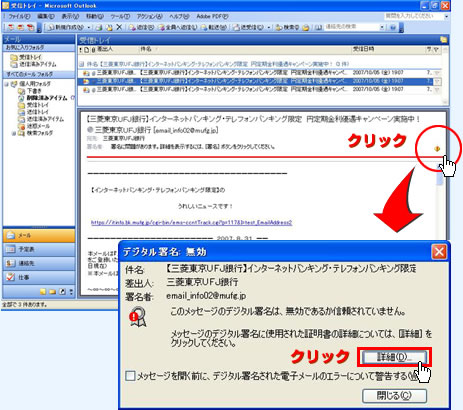Image resolution: width=463 pixels, height=410 pixels.
Task: Click the 転送 forward toolbar button
Action: (214, 27)
